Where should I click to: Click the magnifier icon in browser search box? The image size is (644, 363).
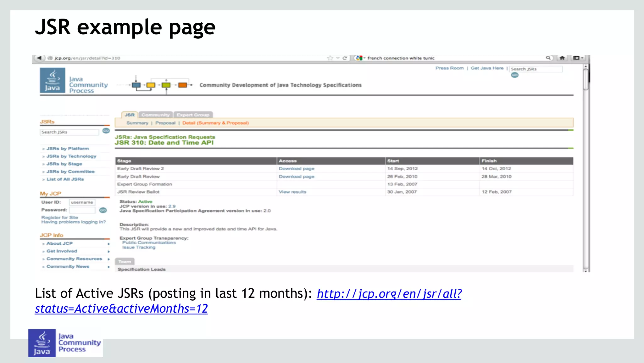[548, 58]
